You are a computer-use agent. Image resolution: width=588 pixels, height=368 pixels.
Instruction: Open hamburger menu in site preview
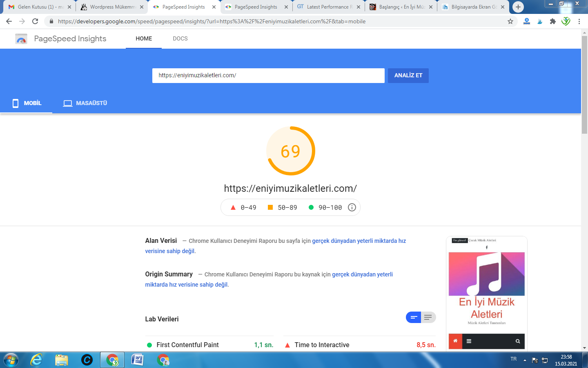(469, 341)
